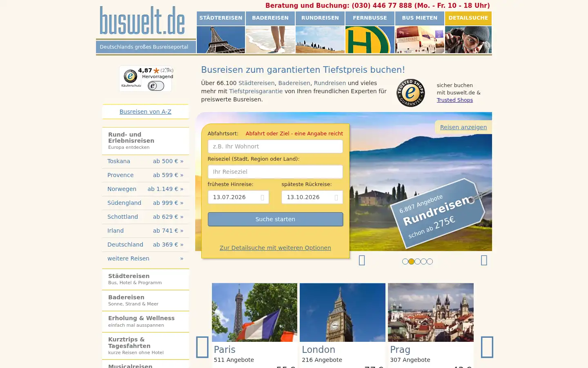Select the first banner slide dot

405,261
